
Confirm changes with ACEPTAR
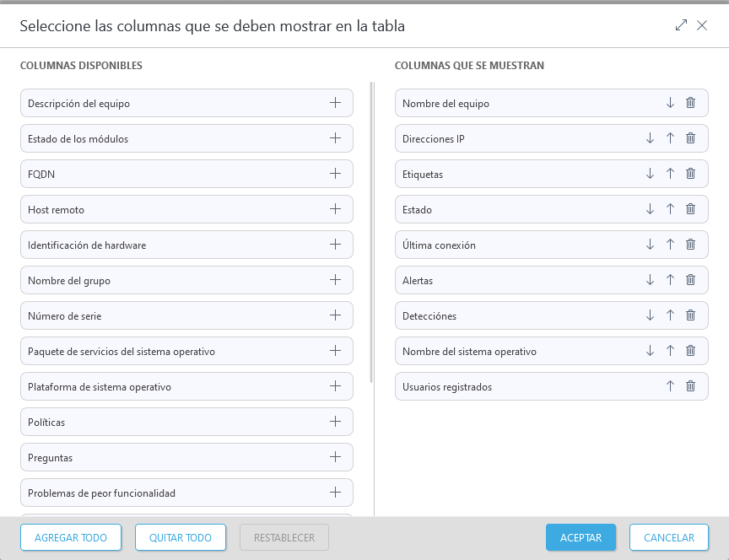[580, 537]
